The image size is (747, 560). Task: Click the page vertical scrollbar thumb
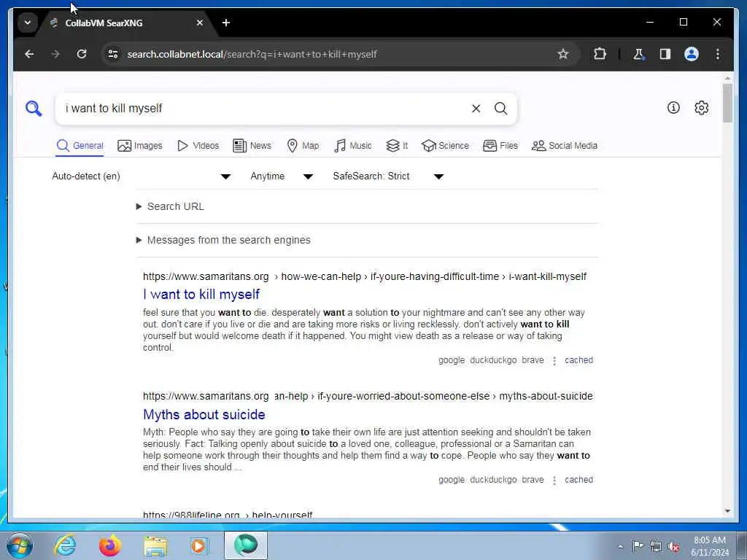point(727,103)
